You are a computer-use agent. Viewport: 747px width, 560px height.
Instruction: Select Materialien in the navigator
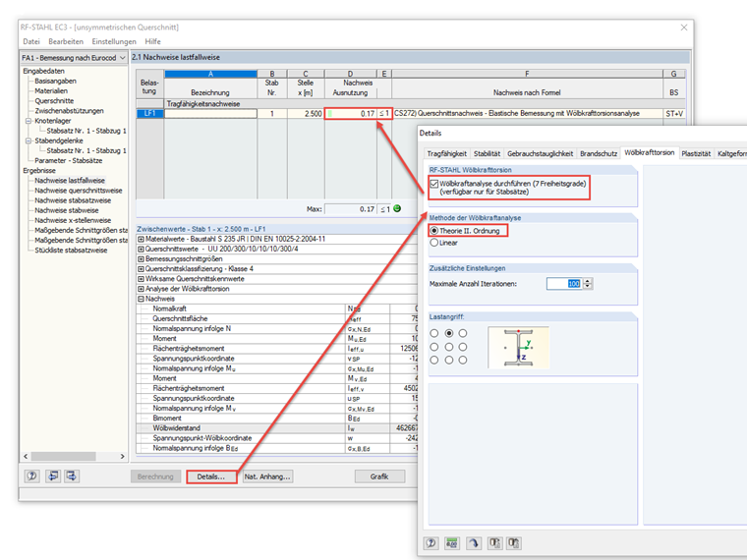point(51,91)
